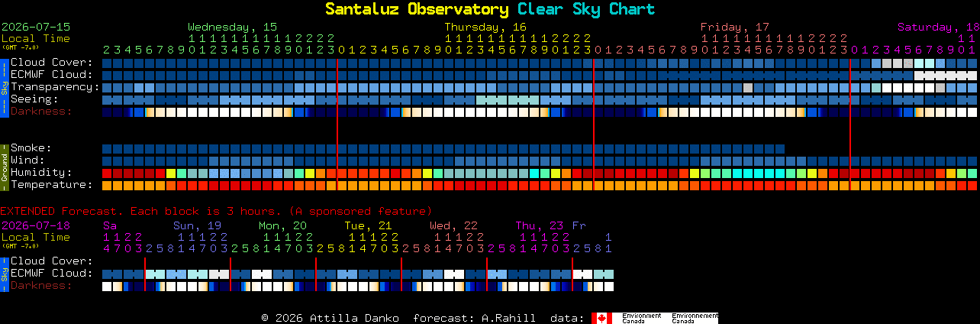
Task: Select the Seeing row label
Action: point(34,99)
